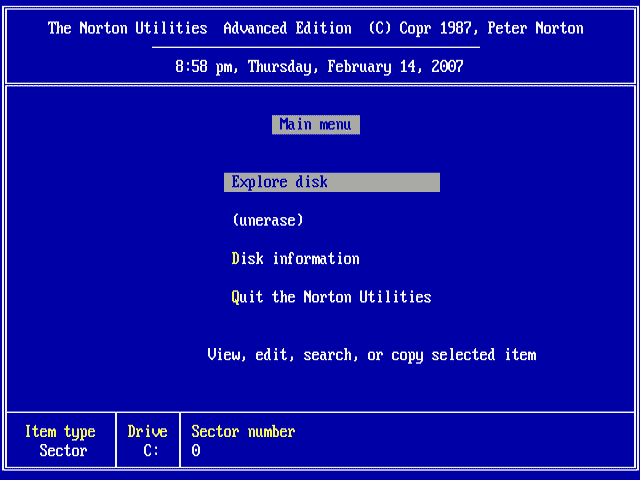
Task: Click the date and time line
Action: tap(319, 67)
